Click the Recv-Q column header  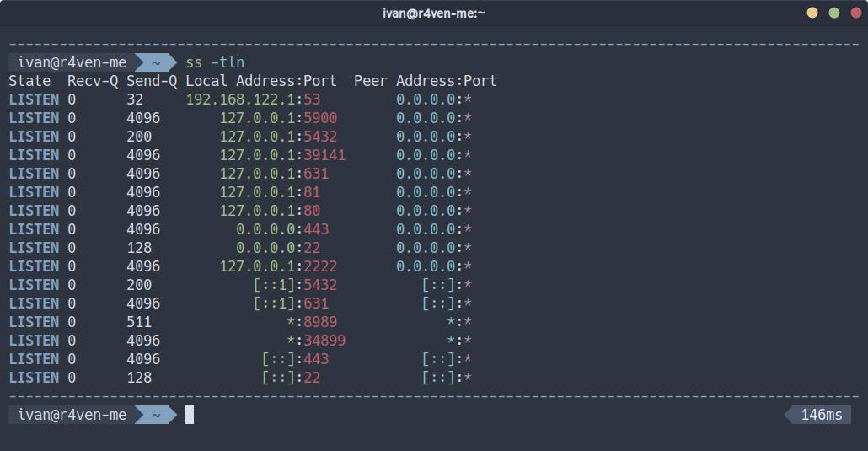(93, 81)
